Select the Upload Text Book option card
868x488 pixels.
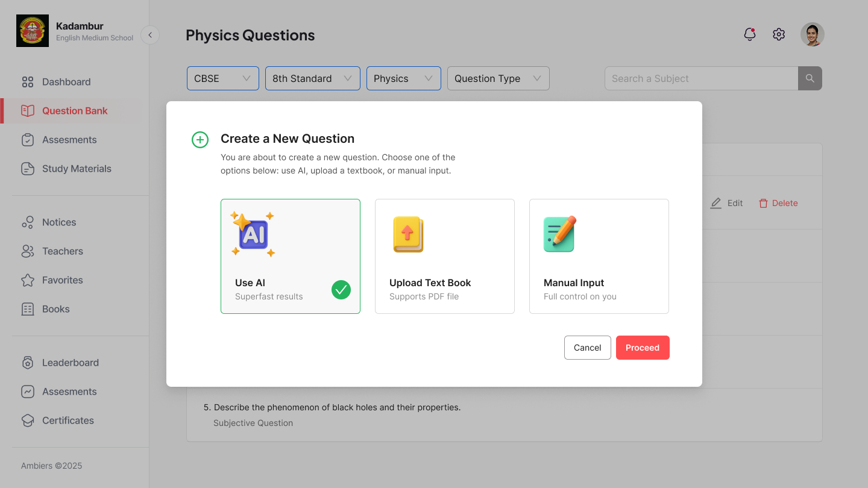pyautogui.click(x=445, y=256)
